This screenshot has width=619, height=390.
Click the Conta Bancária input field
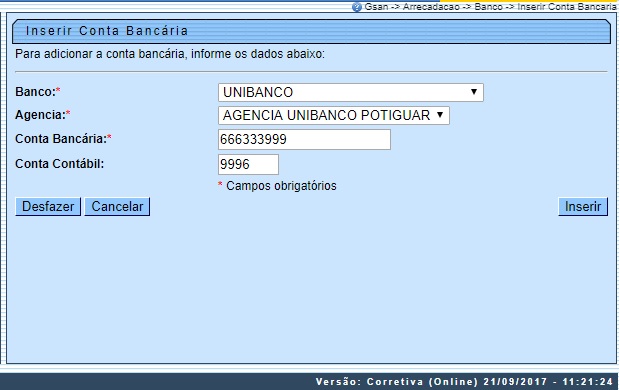[304, 139]
